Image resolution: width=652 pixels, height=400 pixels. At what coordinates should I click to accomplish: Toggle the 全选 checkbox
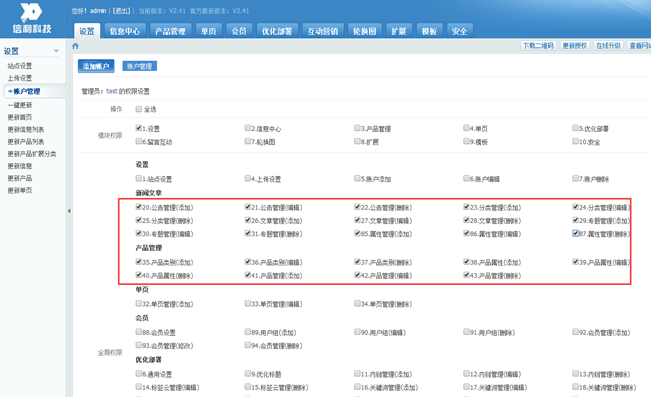(x=139, y=109)
